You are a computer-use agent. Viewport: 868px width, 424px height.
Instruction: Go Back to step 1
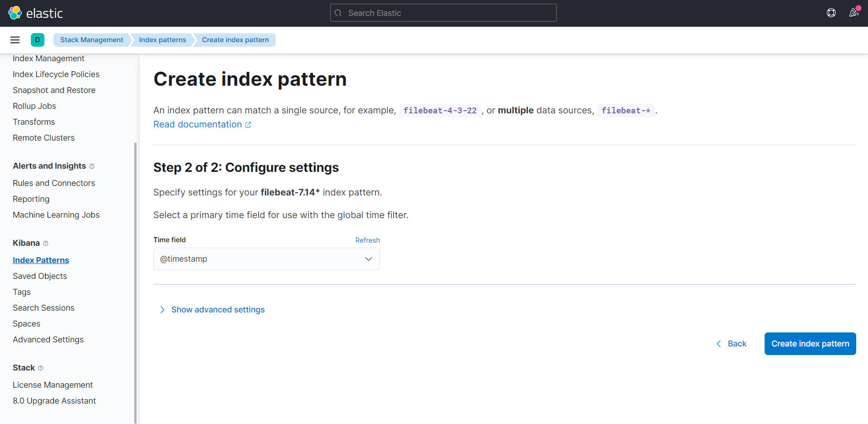pyautogui.click(x=731, y=344)
